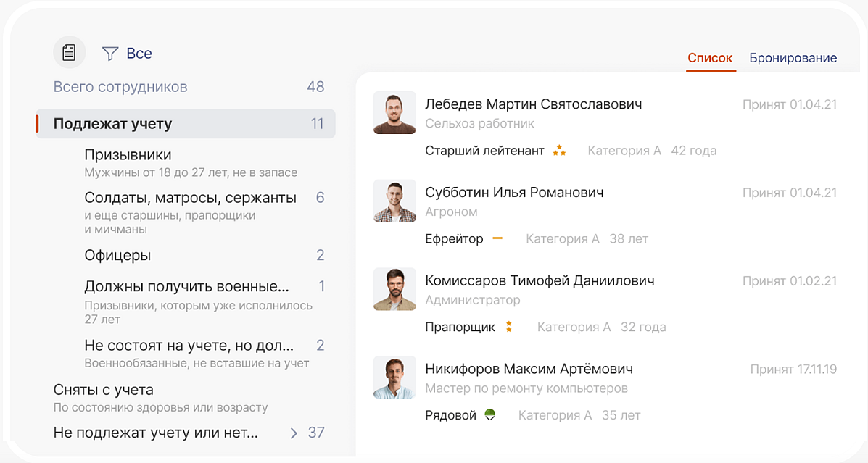Click the star insignia beside Прапорщик
The height and width of the screenshot is (463, 868).
click(509, 327)
